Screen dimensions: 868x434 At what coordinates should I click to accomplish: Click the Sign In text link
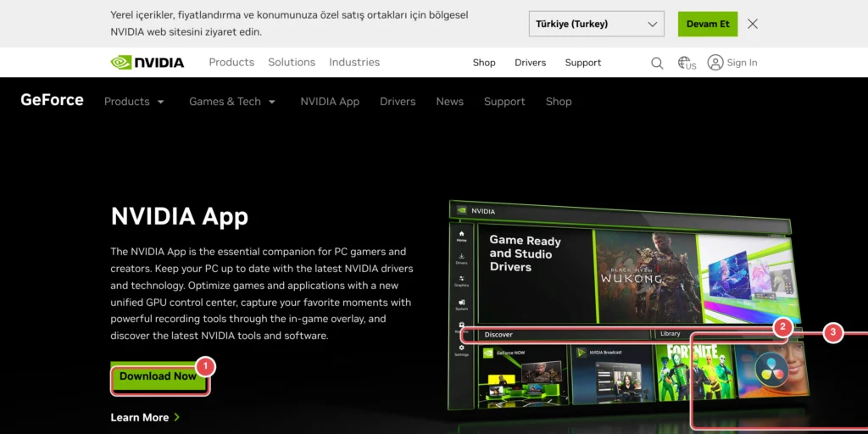pos(742,63)
